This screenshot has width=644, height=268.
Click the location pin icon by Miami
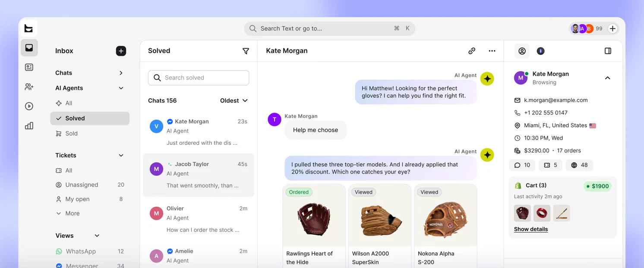tap(517, 125)
